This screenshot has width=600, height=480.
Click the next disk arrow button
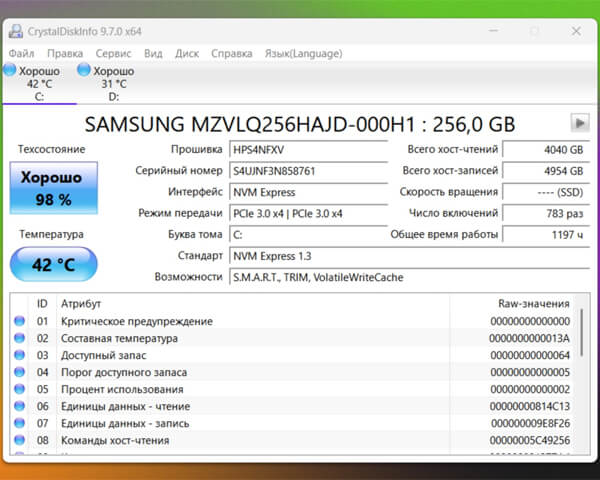580,123
